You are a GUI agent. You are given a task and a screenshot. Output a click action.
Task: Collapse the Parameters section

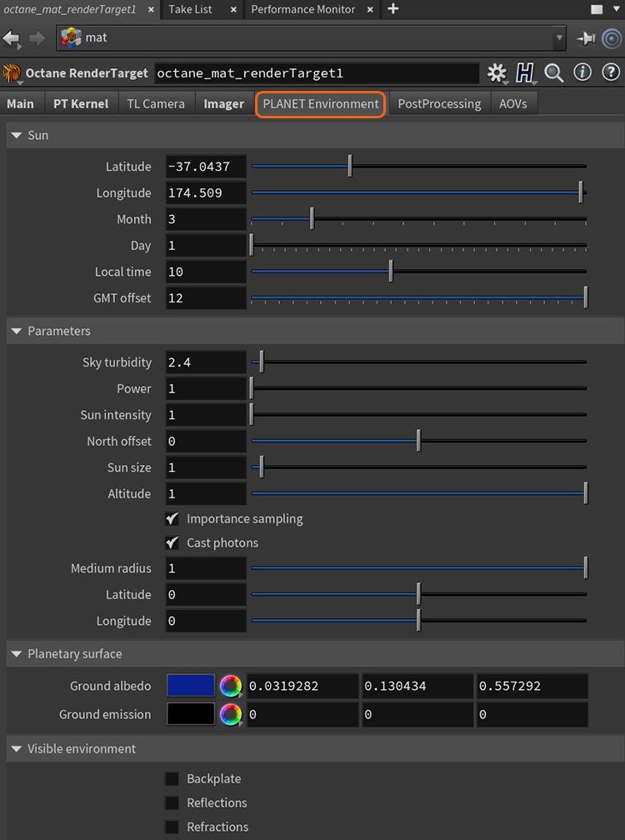tap(16, 331)
